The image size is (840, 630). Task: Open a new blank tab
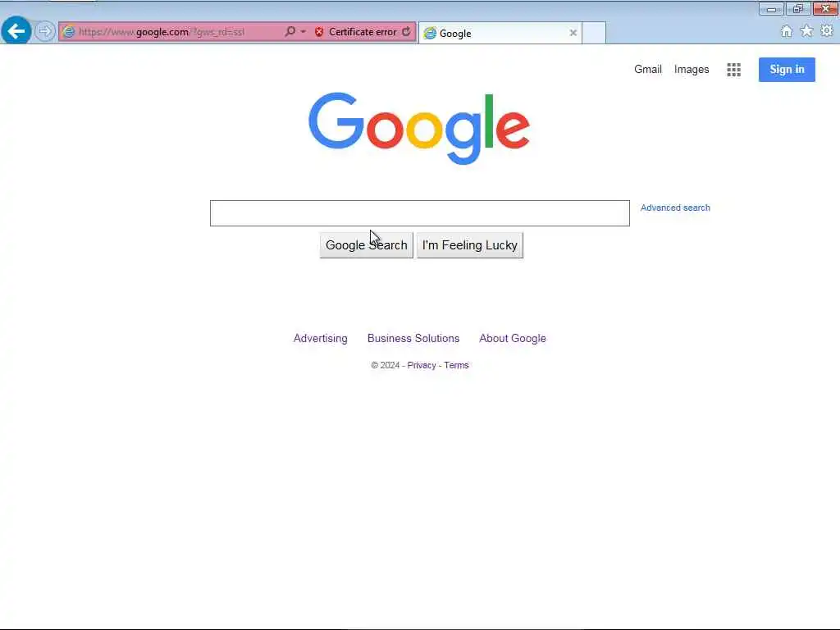tap(594, 33)
